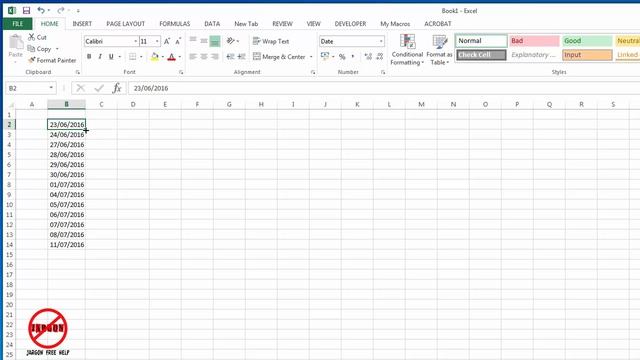
Task: Toggle Bold formatting
Action: click(x=89, y=56)
